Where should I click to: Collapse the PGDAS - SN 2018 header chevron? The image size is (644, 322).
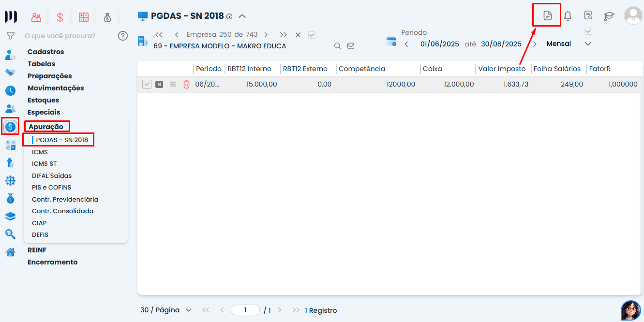click(x=242, y=16)
